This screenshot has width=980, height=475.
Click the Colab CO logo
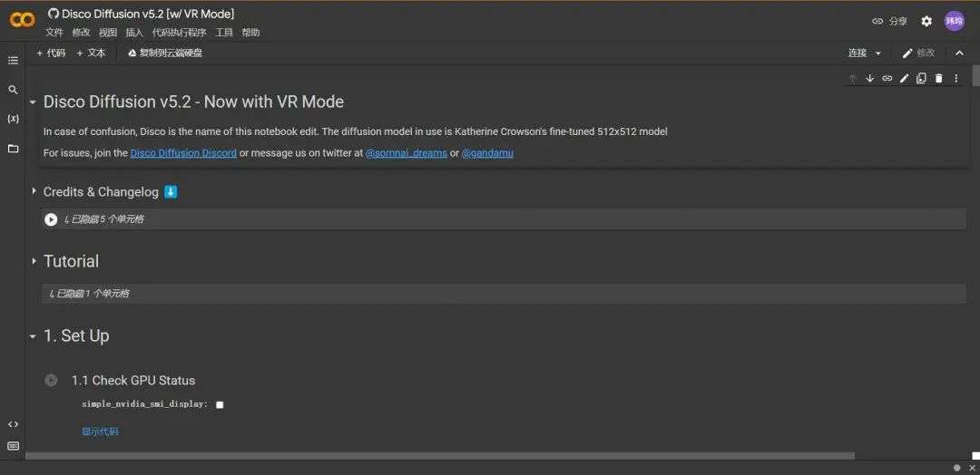tap(22, 20)
